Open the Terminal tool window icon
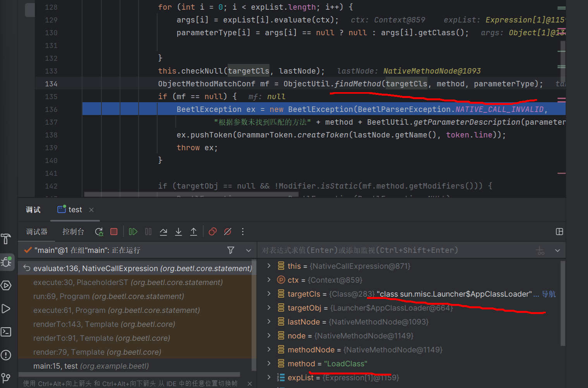Screen dimensions: 588x388 point(6,332)
